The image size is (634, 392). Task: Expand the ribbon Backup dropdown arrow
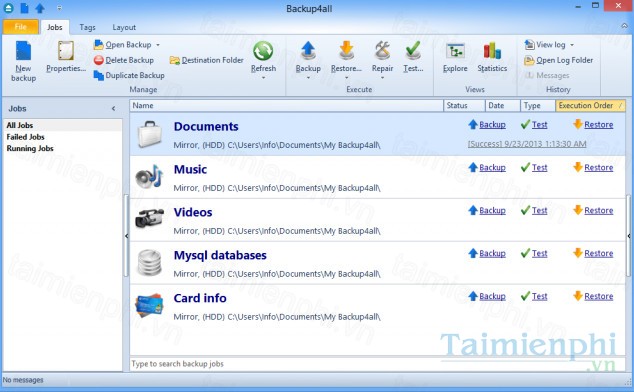(x=308, y=78)
